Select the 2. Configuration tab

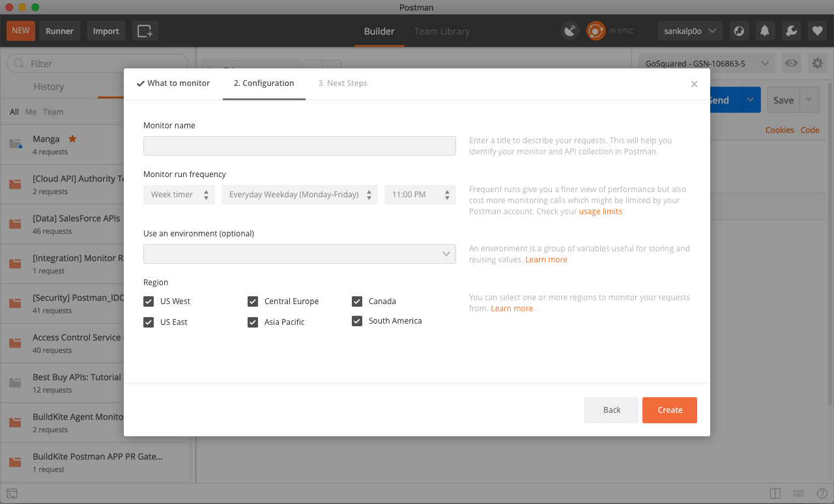coord(264,83)
